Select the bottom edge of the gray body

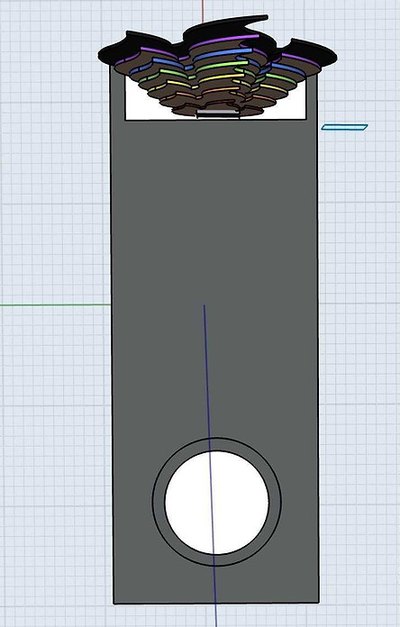pos(216,603)
